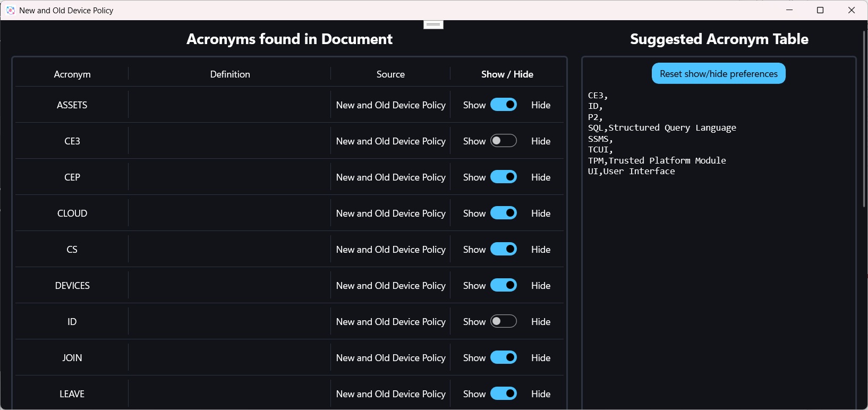Select the CE3 acronym cell

click(72, 141)
